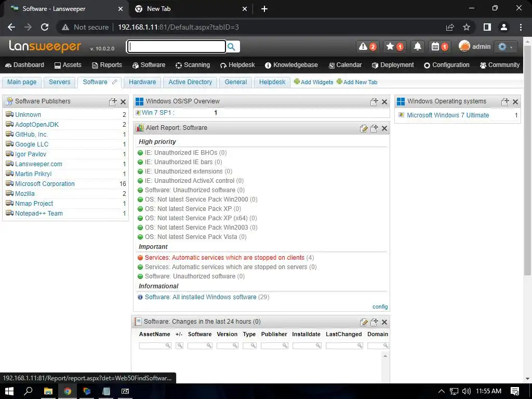Sort by the LastChanged column header

344,334
